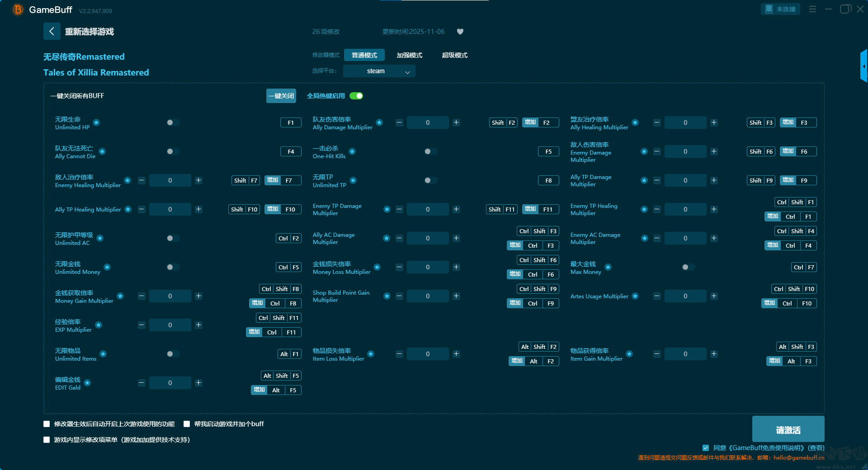The image size is (868, 470).
Task: Click star icon beside Ally Healing Multiplier
Action: pyautogui.click(x=635, y=122)
